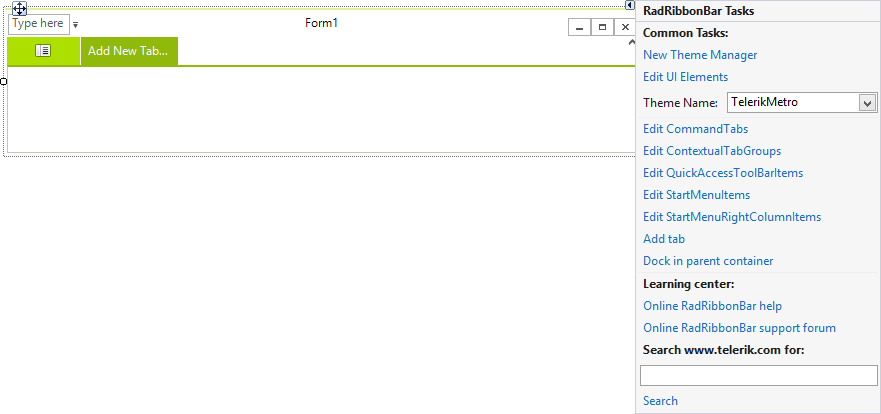Click the Form1 title text

(x=321, y=23)
